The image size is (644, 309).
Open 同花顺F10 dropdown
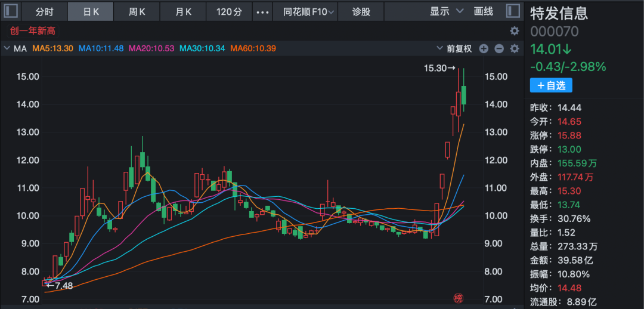tap(308, 12)
